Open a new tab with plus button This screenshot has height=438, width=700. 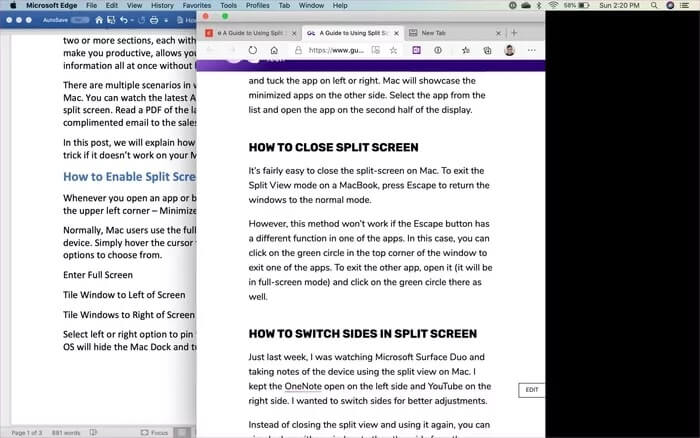pyautogui.click(x=514, y=33)
